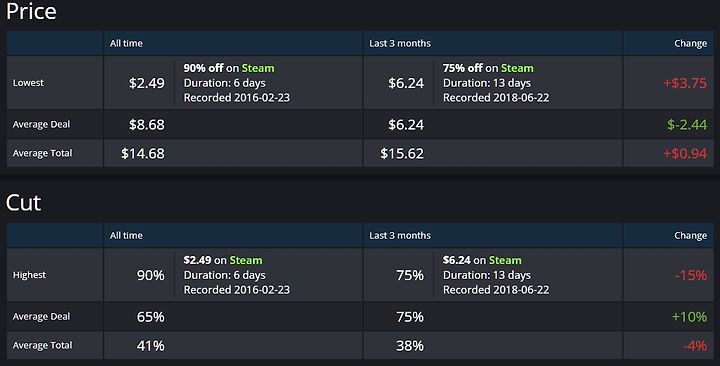Screen dimensions: 720x366
Task: Open Steam link beside $2.49 in Cut table
Action: [x=246, y=260]
